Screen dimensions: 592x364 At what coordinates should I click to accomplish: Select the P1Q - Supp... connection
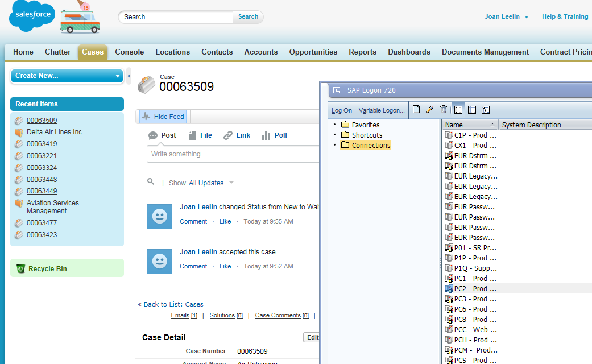pos(471,268)
